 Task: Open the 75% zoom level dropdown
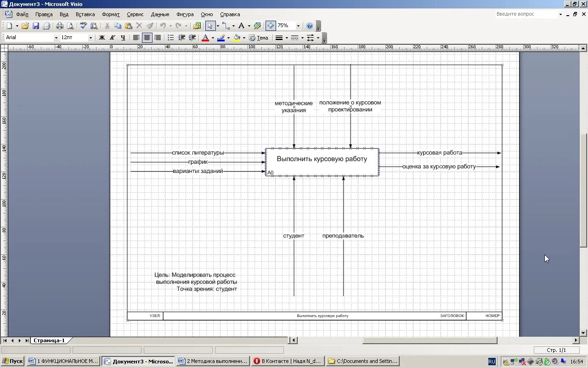click(x=298, y=26)
